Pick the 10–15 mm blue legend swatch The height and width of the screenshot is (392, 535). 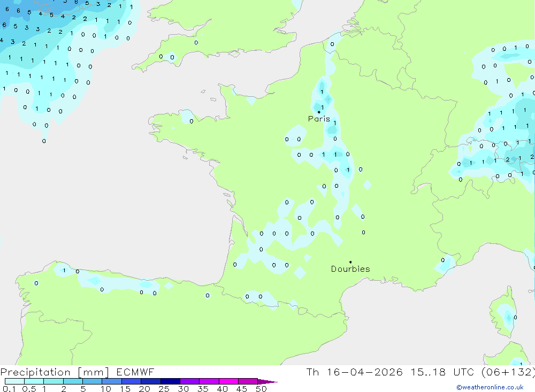[x=112, y=381]
